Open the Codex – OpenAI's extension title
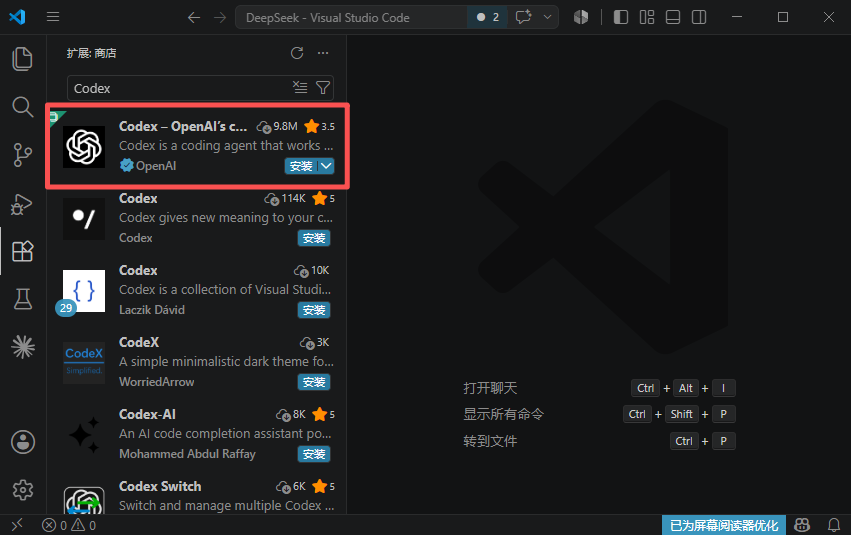This screenshot has width=851, height=535. pos(183,126)
